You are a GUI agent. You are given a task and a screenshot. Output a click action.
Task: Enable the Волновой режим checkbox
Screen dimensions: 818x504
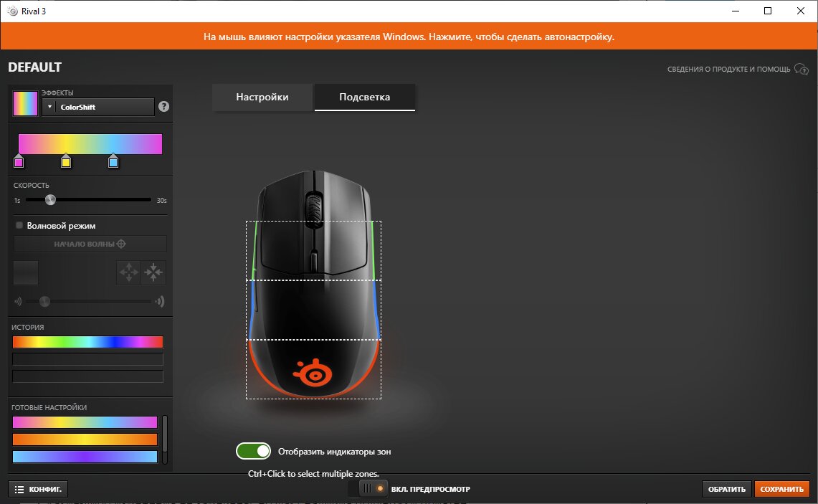[19, 225]
